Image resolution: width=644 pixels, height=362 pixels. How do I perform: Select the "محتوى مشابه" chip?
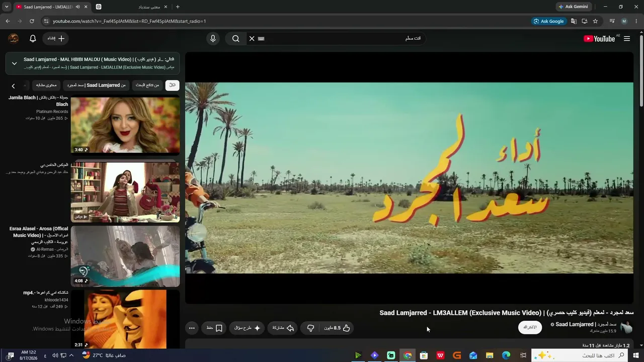click(x=46, y=85)
